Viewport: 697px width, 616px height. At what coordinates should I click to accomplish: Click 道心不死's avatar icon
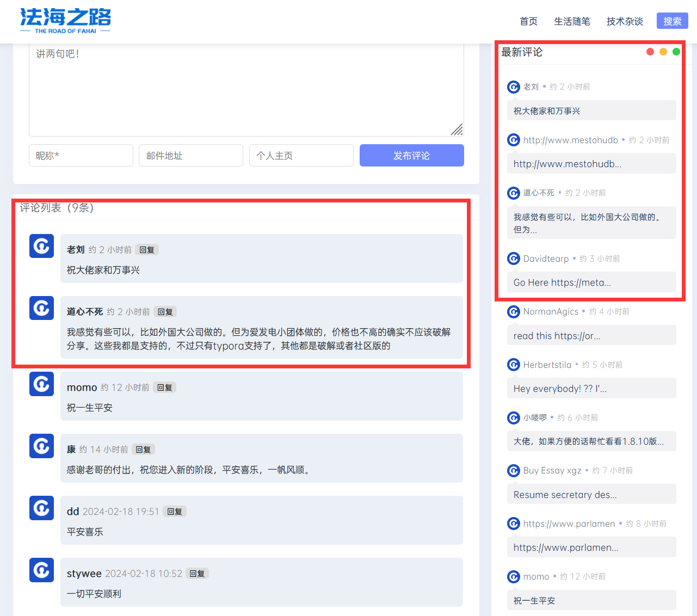coord(41,308)
